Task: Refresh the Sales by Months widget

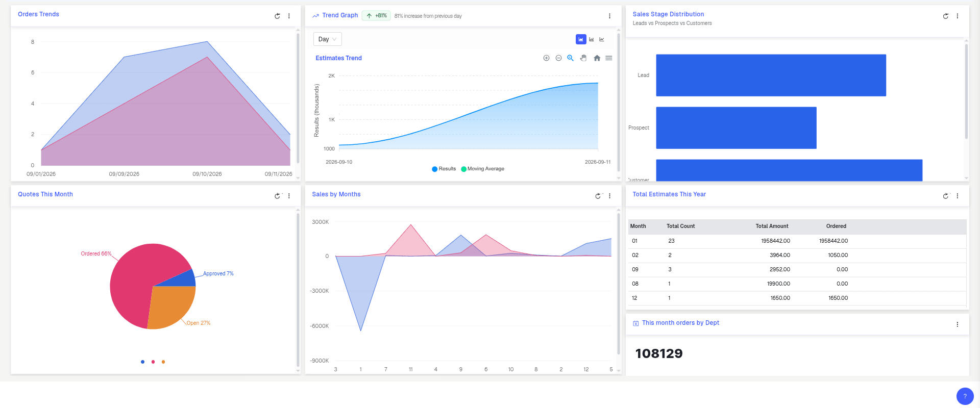Action: (598, 196)
